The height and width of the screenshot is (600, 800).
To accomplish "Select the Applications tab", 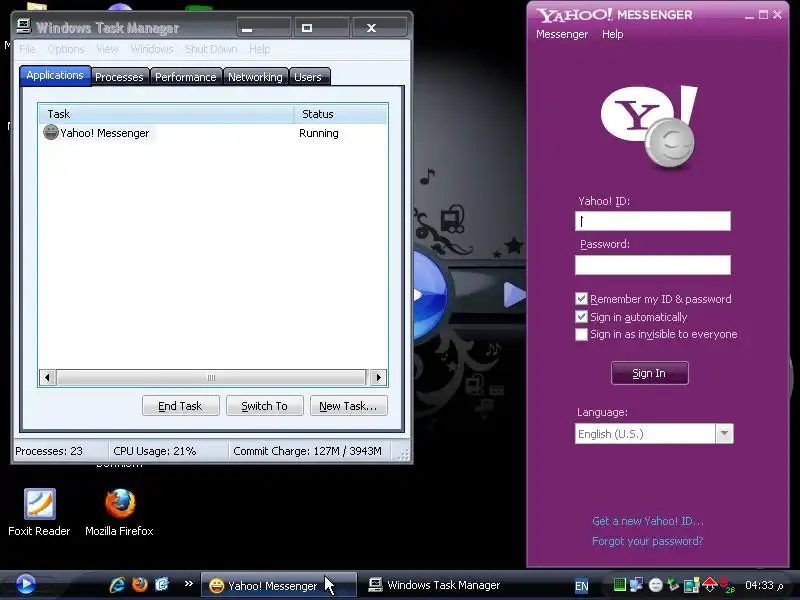I will tap(55, 76).
